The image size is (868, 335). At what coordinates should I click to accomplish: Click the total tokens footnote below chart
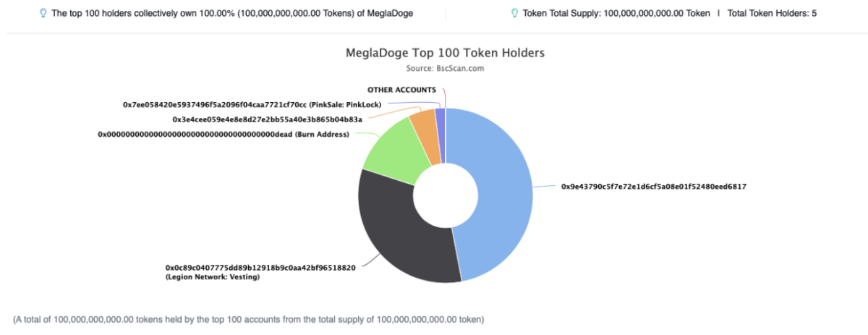tap(248, 318)
